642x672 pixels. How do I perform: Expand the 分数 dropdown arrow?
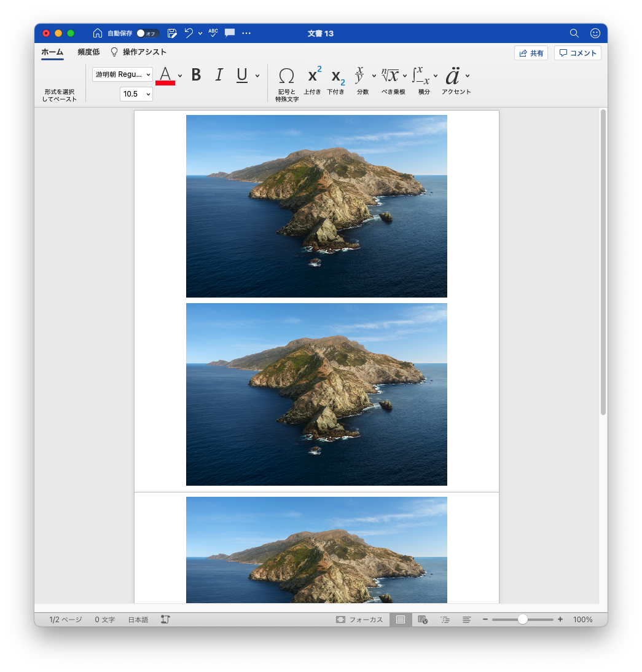click(x=374, y=76)
